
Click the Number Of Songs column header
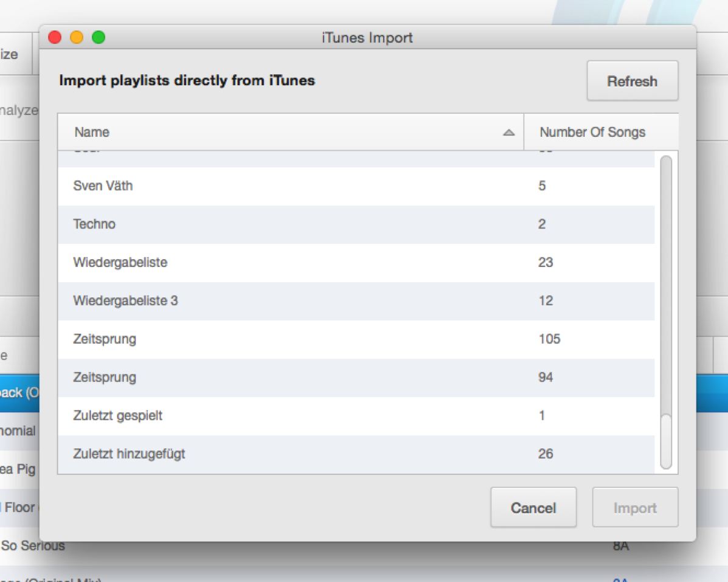coord(592,132)
